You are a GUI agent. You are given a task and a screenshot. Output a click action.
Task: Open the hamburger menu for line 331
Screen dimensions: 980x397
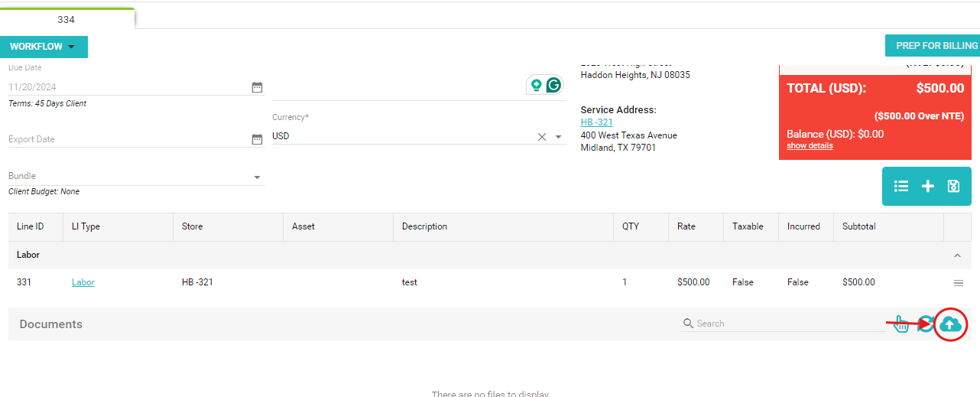pyautogui.click(x=959, y=283)
